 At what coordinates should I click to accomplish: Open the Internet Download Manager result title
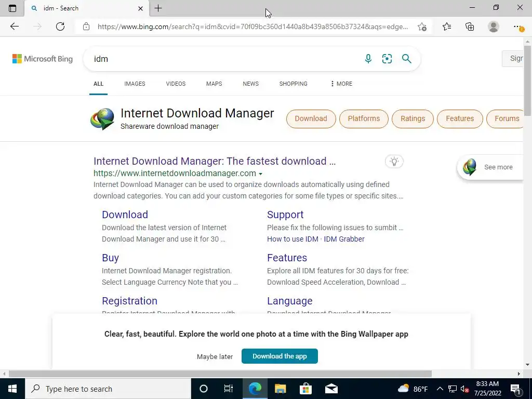[215, 161]
